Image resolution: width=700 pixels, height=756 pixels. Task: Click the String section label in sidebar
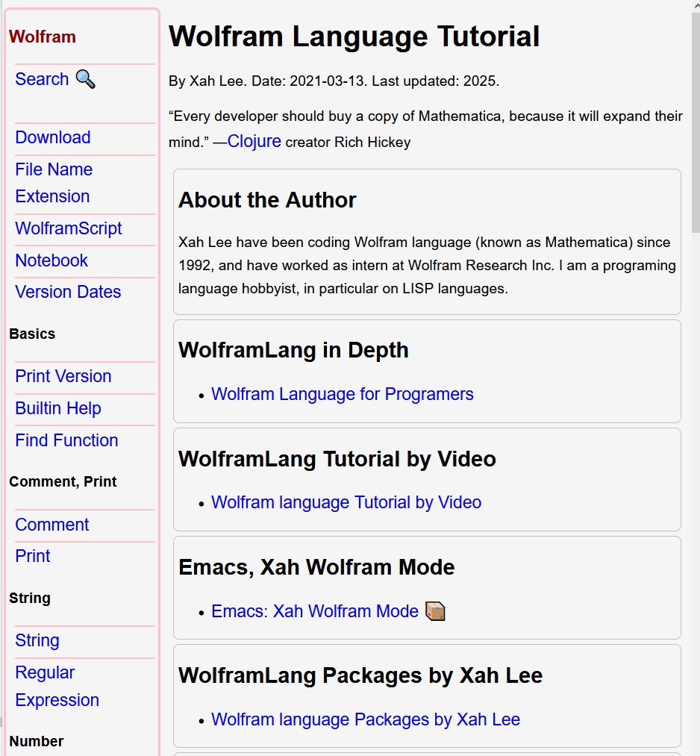click(x=30, y=598)
